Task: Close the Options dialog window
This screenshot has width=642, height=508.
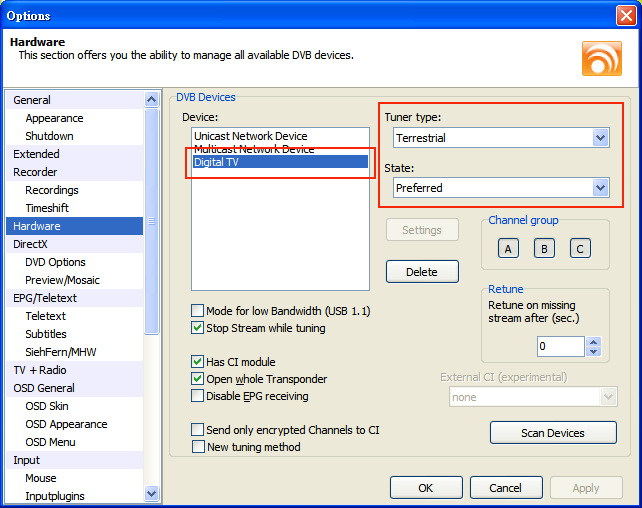Action: (x=625, y=15)
